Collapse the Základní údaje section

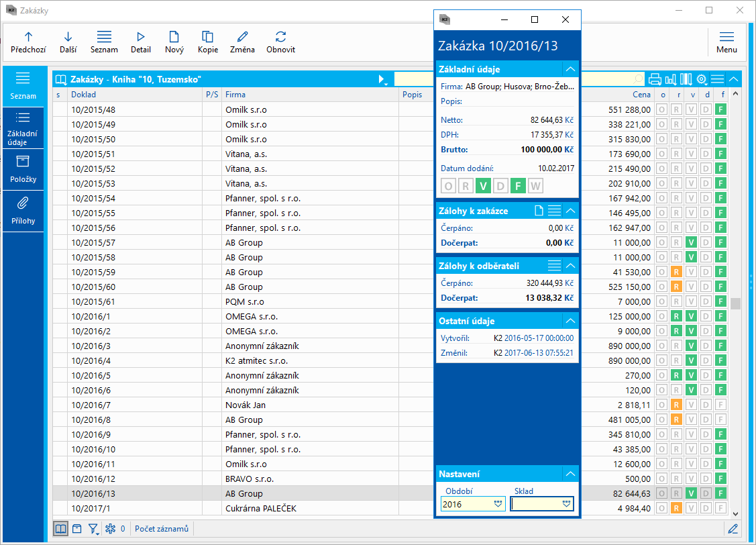(x=570, y=69)
